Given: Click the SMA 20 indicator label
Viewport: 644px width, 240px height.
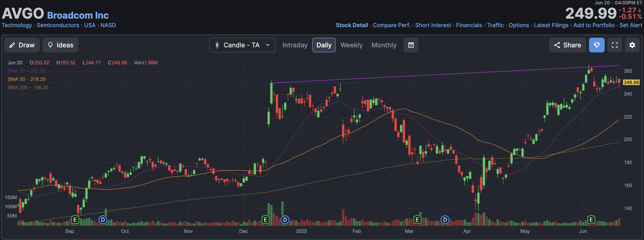Looking at the screenshot, I should click(x=26, y=71).
